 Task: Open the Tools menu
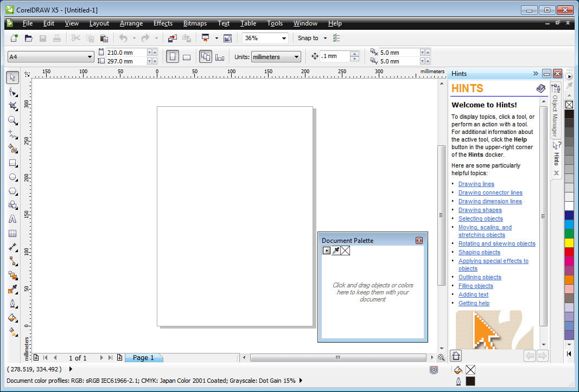(x=275, y=23)
